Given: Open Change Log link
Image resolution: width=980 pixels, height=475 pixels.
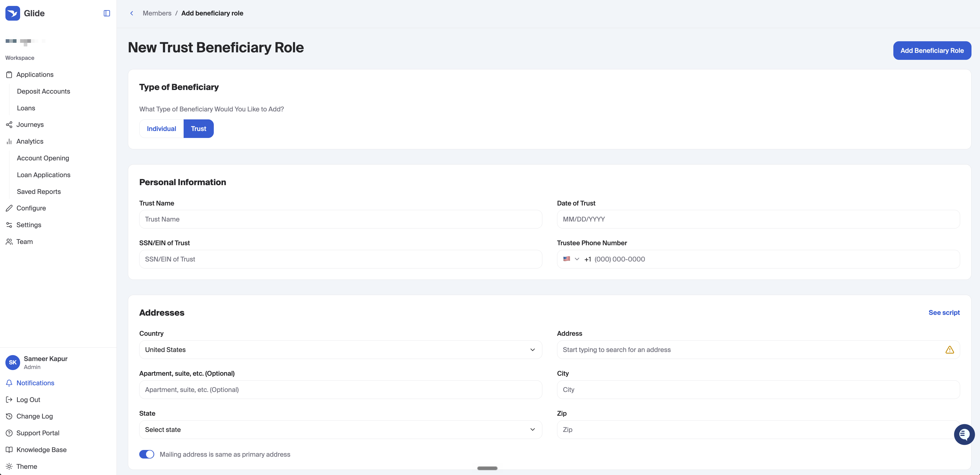Looking at the screenshot, I should click(x=35, y=416).
